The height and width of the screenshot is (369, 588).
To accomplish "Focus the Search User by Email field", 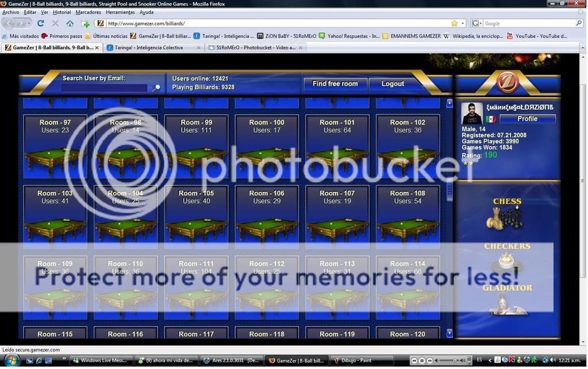I will [104, 88].
